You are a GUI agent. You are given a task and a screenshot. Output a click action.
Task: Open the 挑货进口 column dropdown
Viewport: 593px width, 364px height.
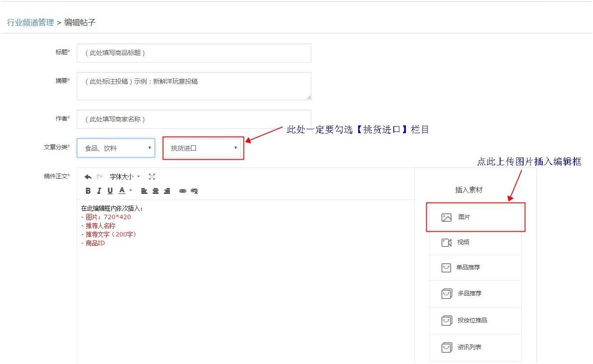[203, 148]
